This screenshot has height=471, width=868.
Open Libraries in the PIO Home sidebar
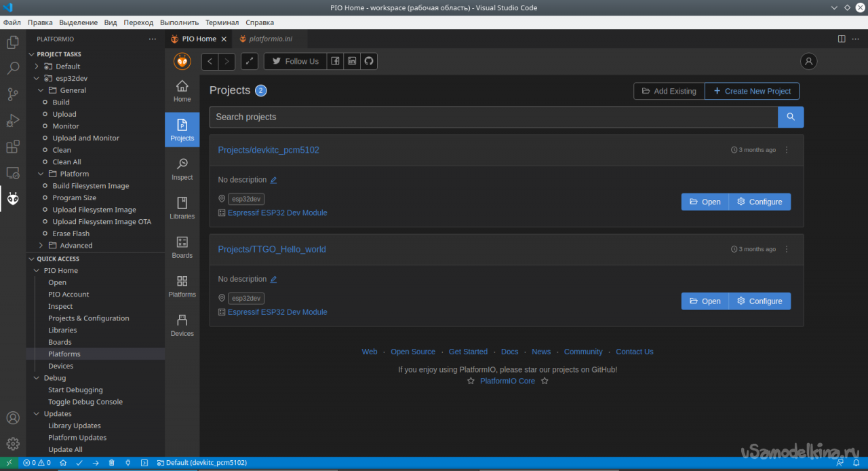coord(182,208)
